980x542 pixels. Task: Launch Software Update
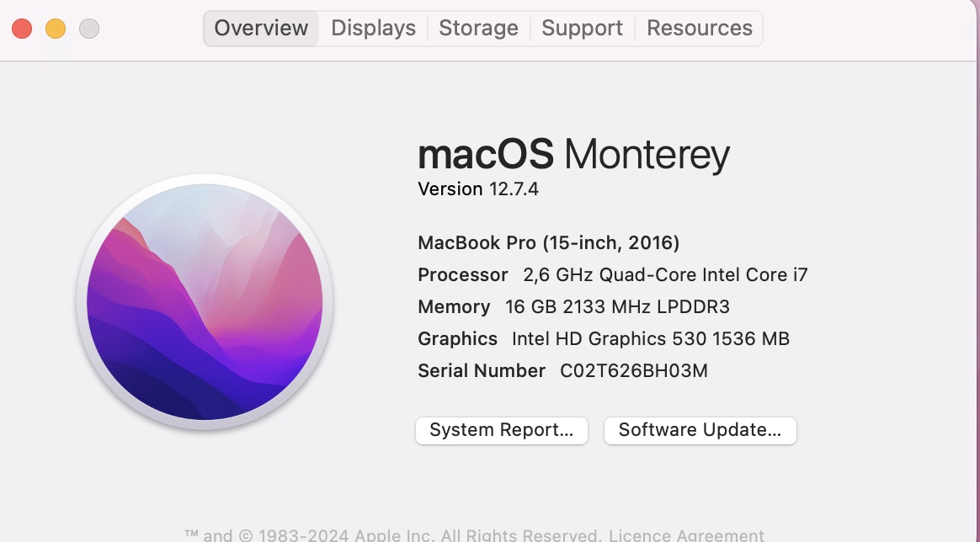[x=700, y=430]
